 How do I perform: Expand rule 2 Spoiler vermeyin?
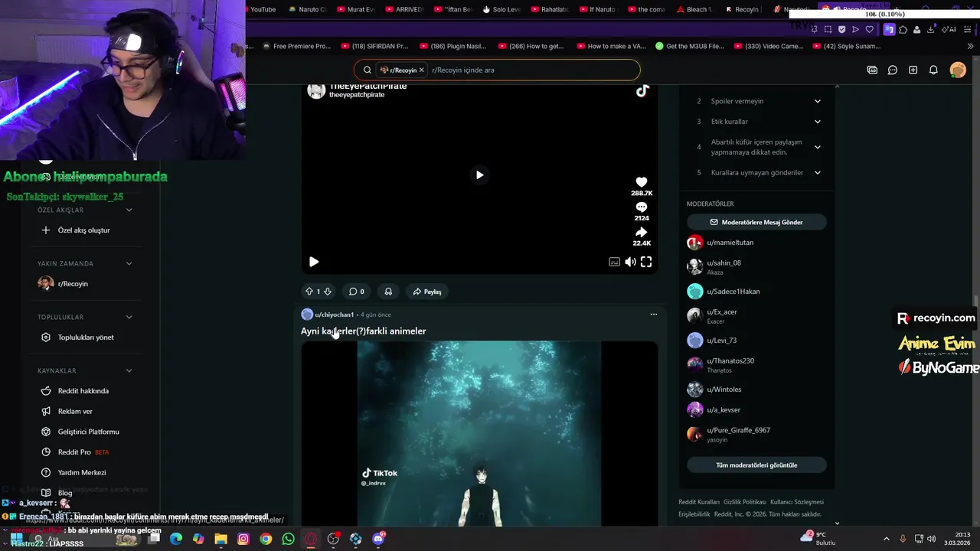pyautogui.click(x=756, y=101)
